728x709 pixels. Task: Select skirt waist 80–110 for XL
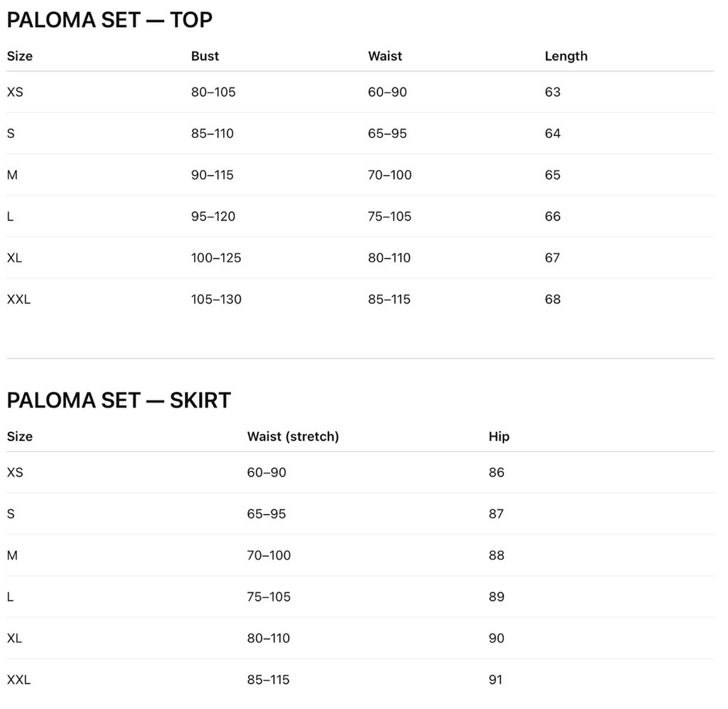pos(268,639)
